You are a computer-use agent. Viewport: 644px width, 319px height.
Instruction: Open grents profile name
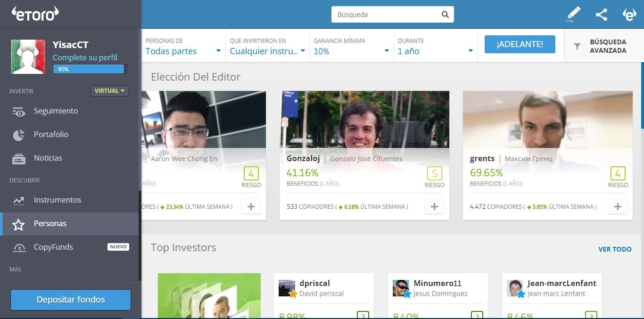(482, 159)
